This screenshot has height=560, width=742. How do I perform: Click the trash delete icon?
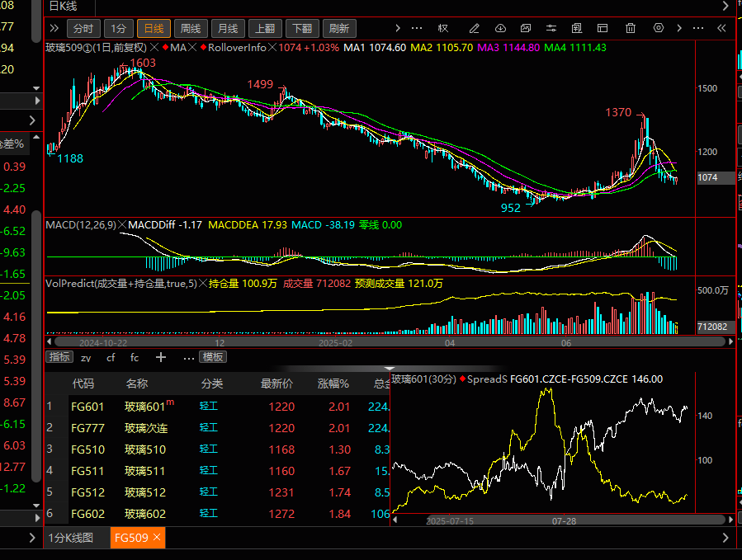tap(631, 28)
